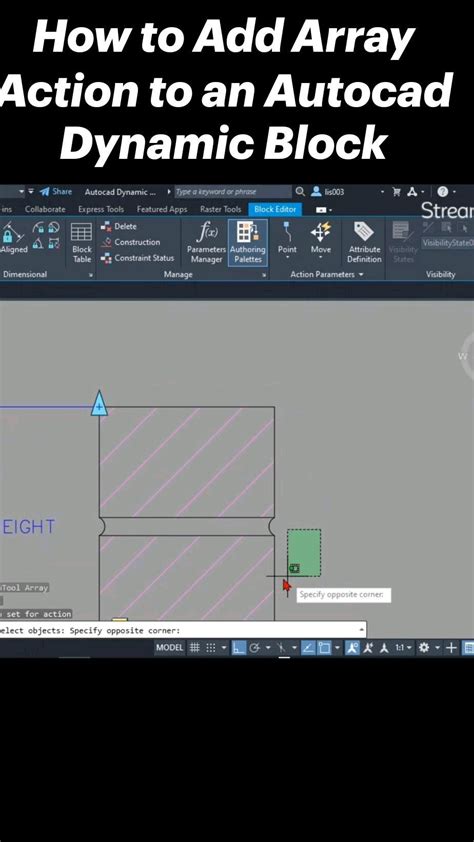
Task: Open the Collaborate ribbon tab
Action: pos(45,209)
